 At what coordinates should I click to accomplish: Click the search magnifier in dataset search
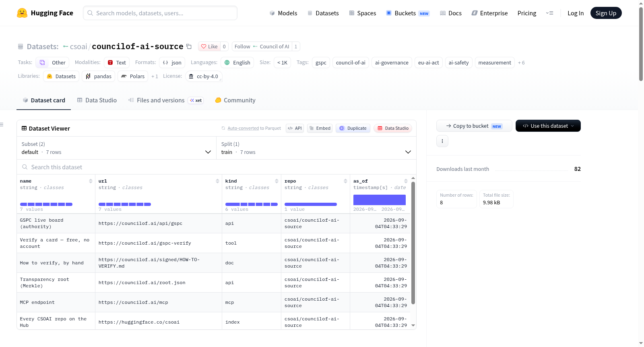tap(25, 167)
